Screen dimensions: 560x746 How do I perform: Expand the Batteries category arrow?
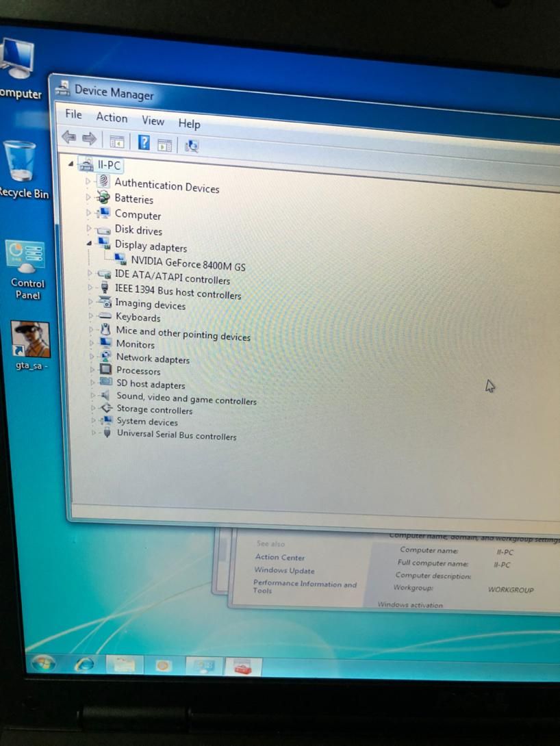click(x=88, y=196)
